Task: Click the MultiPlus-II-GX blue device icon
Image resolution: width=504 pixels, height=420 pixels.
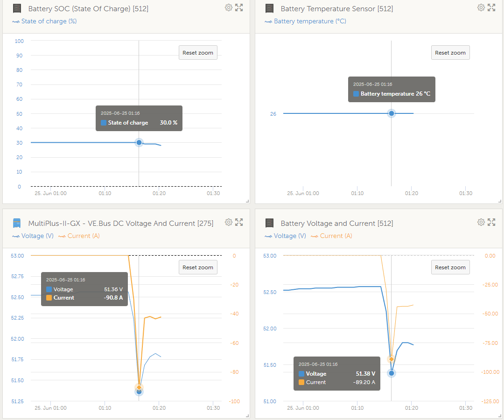Action: [x=16, y=223]
